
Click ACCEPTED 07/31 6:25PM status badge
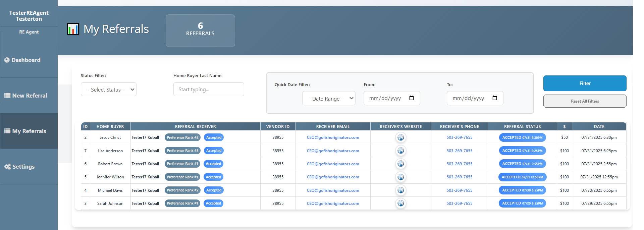522,151
